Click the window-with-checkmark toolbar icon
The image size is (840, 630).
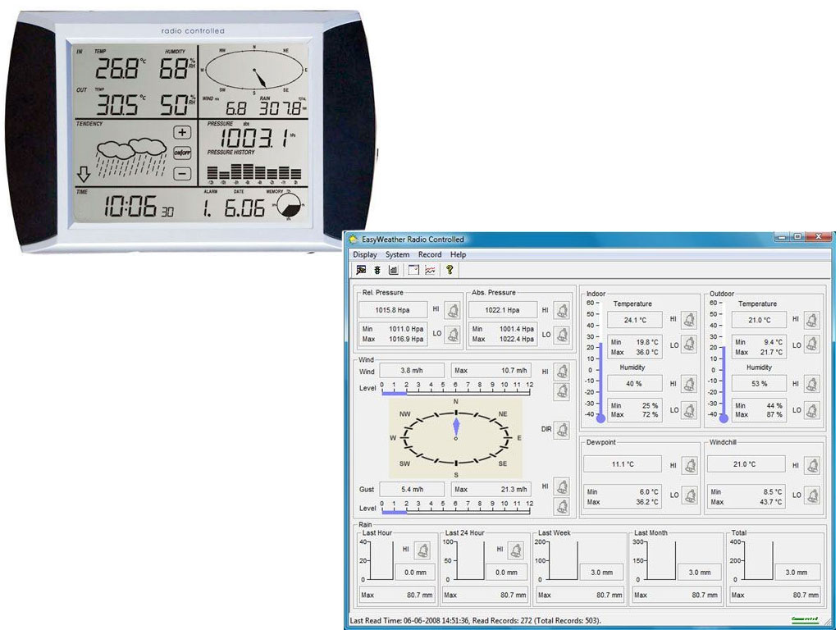413,270
